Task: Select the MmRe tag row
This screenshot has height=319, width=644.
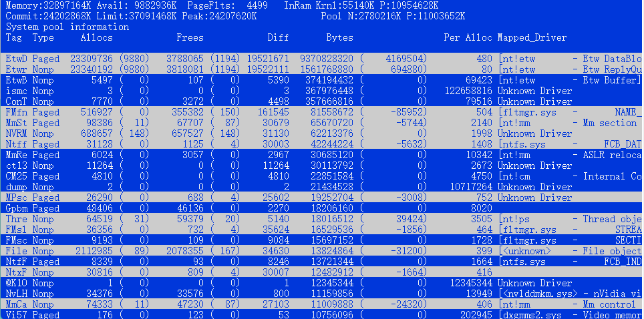Action: coord(322,155)
